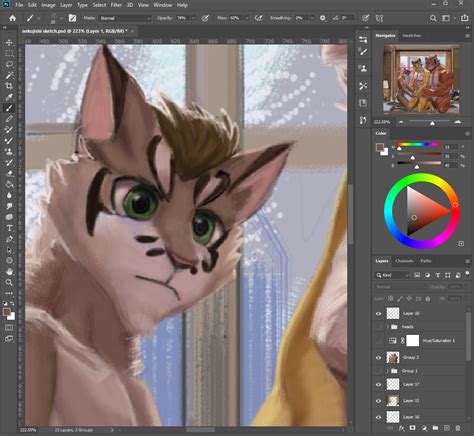Screen dimensions: 474x436
Task: Select the Rectangular Marquee tool
Action: tap(9, 53)
